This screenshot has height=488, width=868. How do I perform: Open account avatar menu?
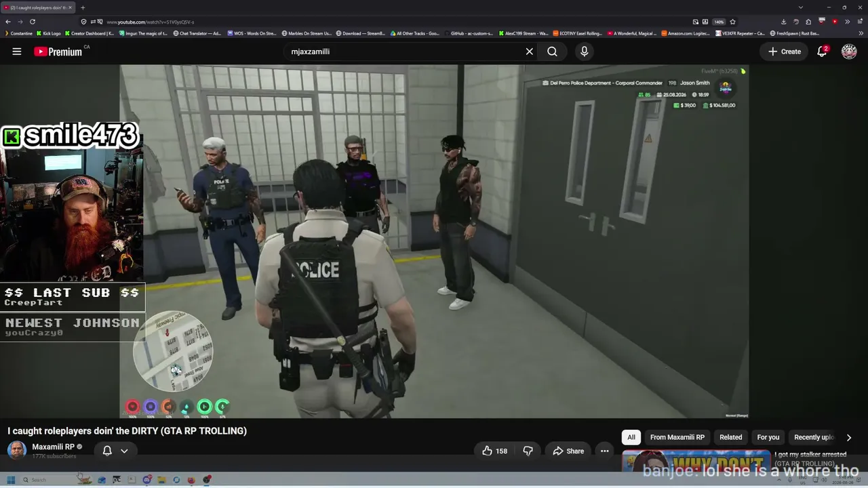coord(849,52)
